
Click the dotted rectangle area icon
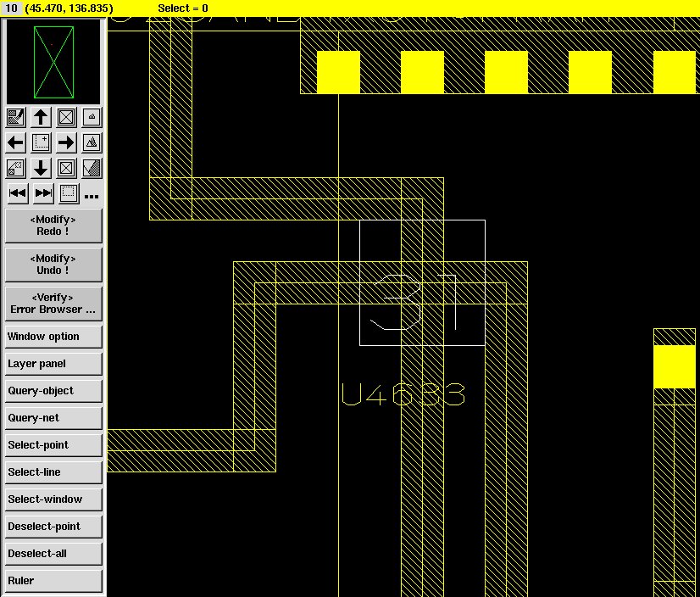(x=69, y=193)
